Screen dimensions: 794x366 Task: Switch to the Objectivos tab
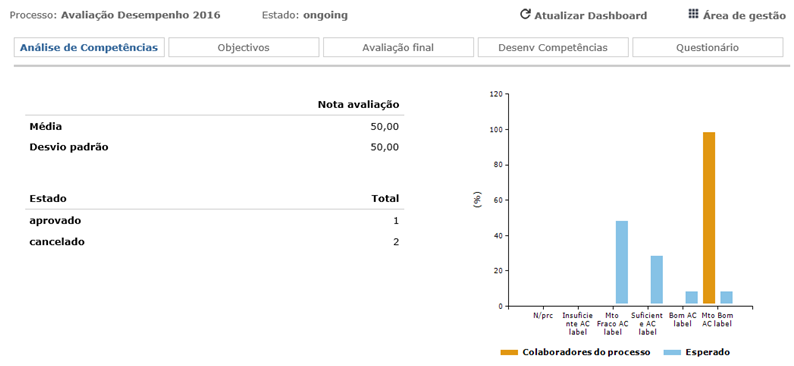tap(244, 48)
